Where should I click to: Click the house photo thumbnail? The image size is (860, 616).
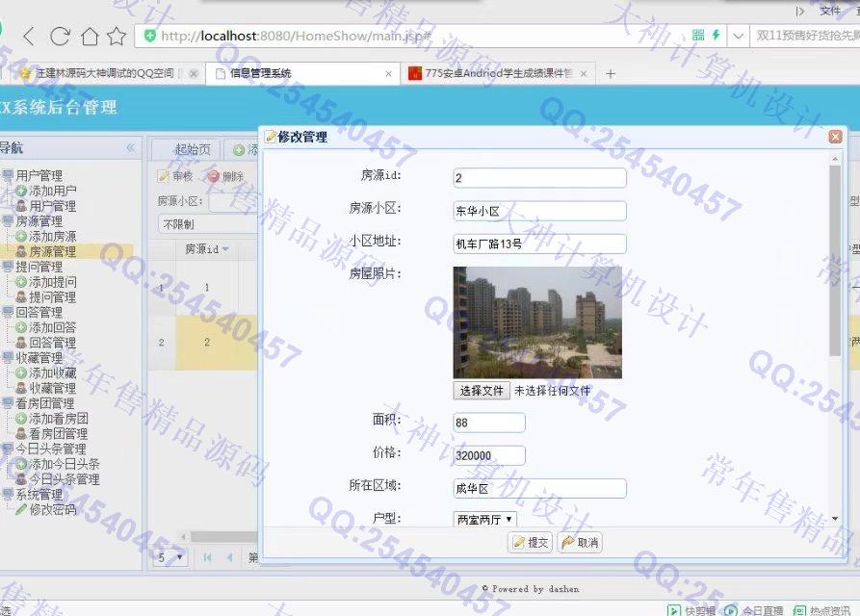point(537,322)
